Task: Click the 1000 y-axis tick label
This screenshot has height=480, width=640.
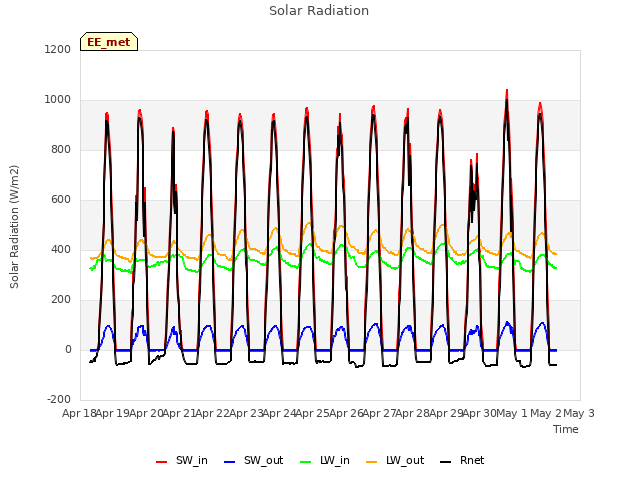Action: point(58,100)
